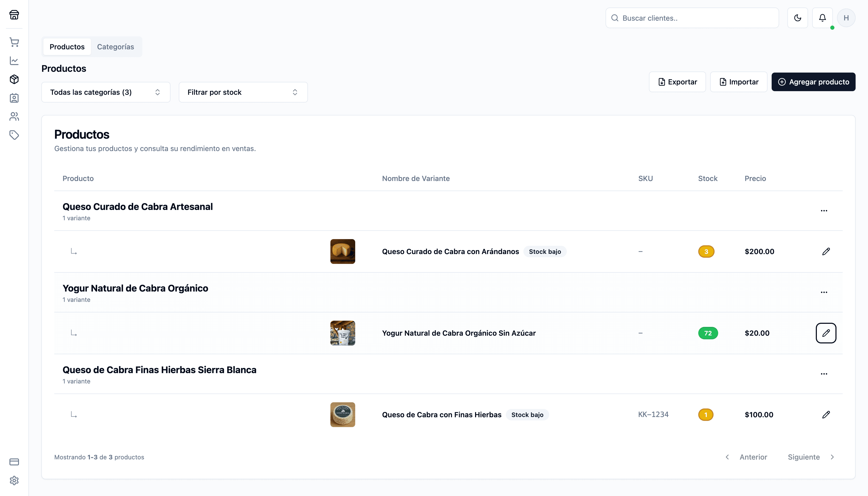Open the billing card sidebar icon
868x496 pixels.
(x=14, y=462)
